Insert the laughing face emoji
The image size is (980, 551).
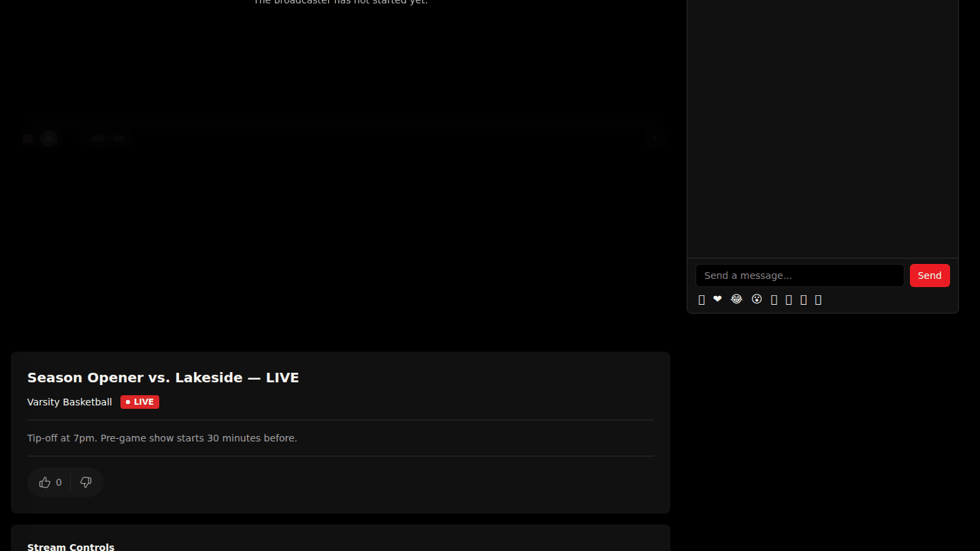click(736, 299)
